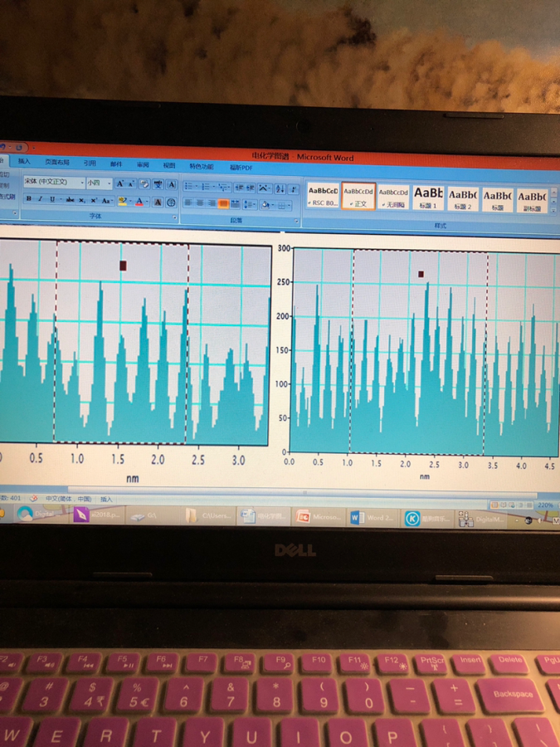The height and width of the screenshot is (747, 560).
Task: Open the 字体 dialog launcher
Action: pos(175,218)
